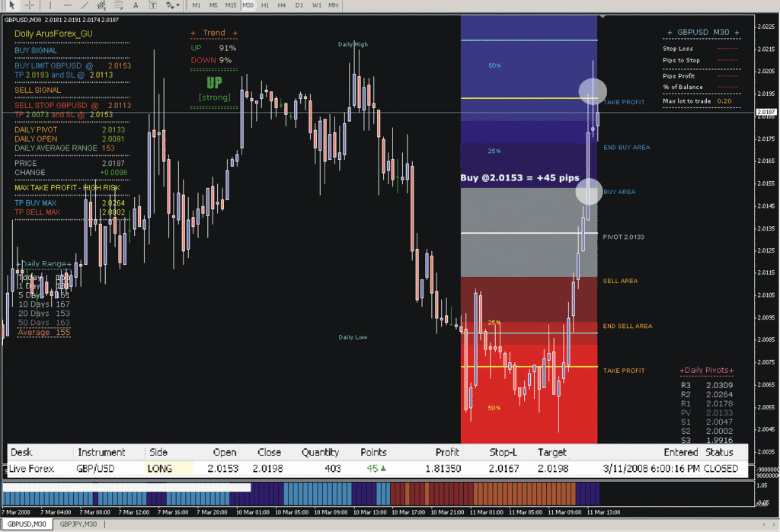
Task: Enable the D1 daily timeframe
Action: coord(299,5)
